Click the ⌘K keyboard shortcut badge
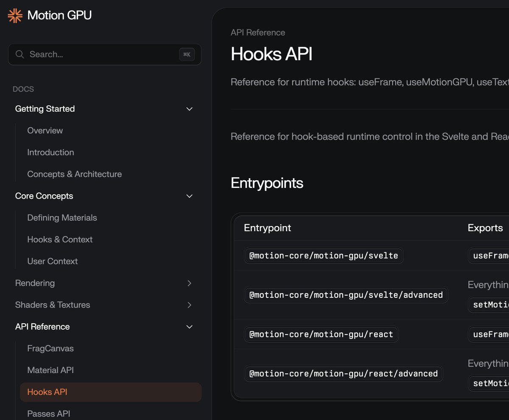509x420 pixels. click(187, 54)
